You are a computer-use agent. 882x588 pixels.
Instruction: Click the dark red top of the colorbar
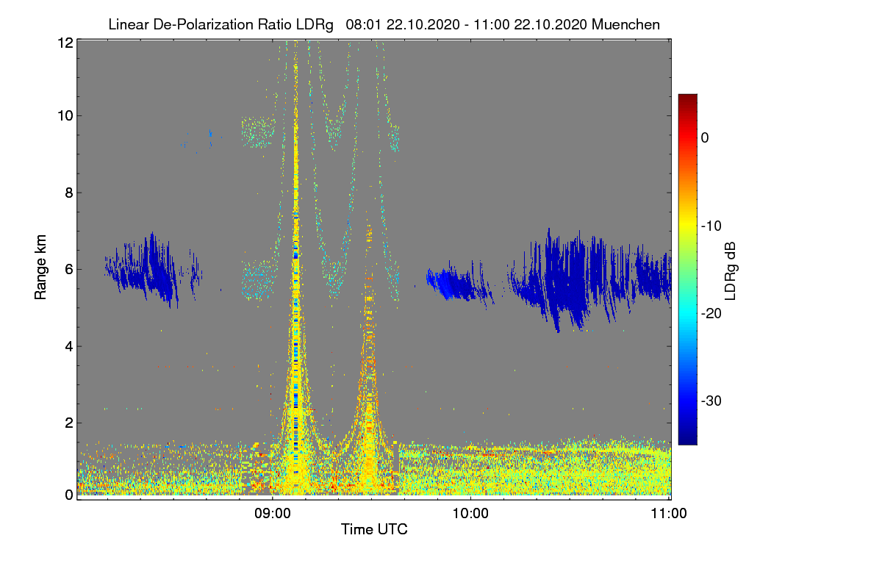pyautogui.click(x=687, y=100)
